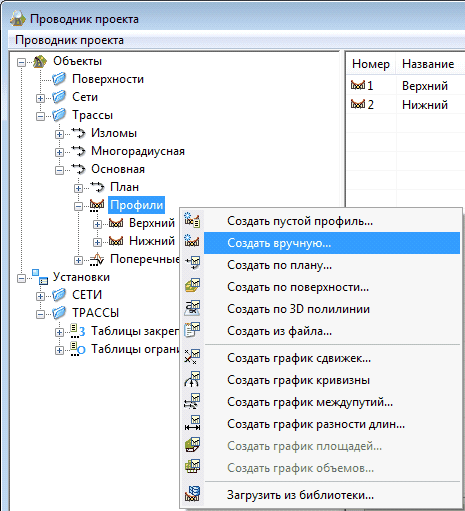Click the icon beside "Создать по 3D полилинии"
The height and width of the screenshot is (511, 465).
[x=192, y=308]
